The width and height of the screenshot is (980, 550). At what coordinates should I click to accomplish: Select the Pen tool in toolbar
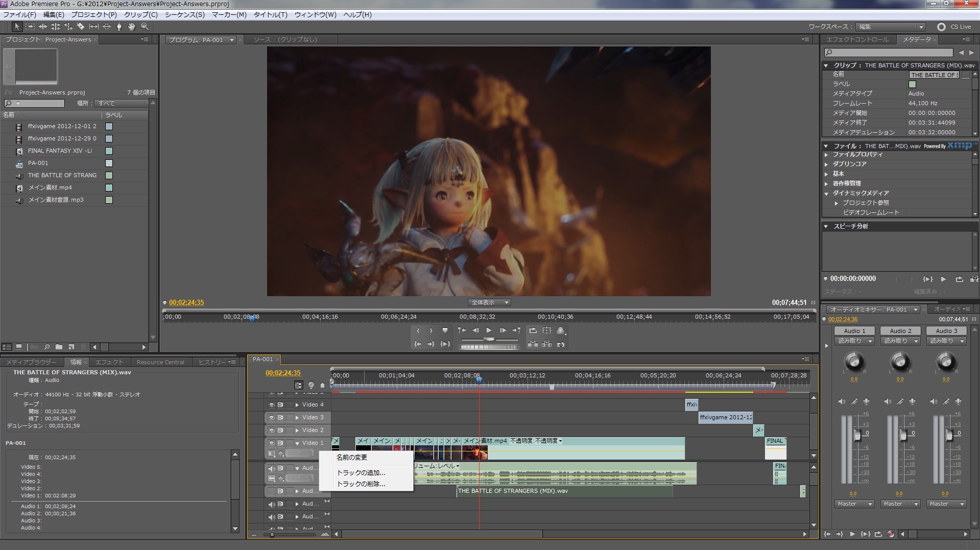119,27
